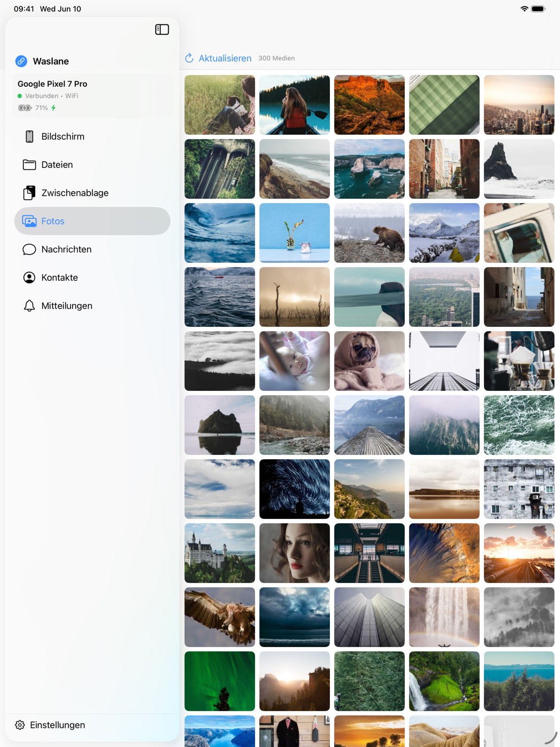The height and width of the screenshot is (747, 560).
Task: Open the star trails night sky photo
Action: (x=295, y=489)
